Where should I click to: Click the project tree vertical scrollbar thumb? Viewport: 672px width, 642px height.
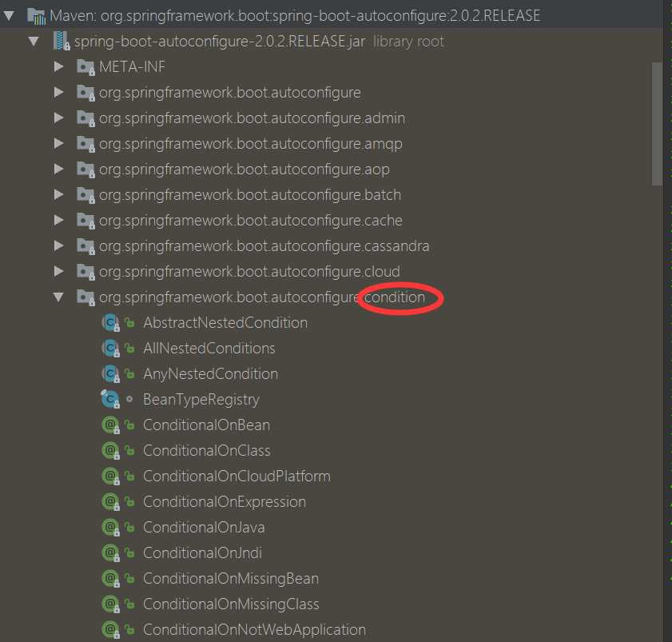(657, 125)
